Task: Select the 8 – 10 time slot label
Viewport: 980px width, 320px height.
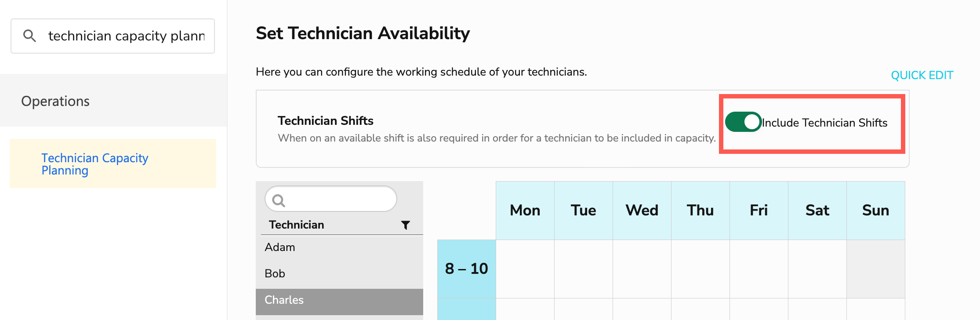Action: point(467,268)
